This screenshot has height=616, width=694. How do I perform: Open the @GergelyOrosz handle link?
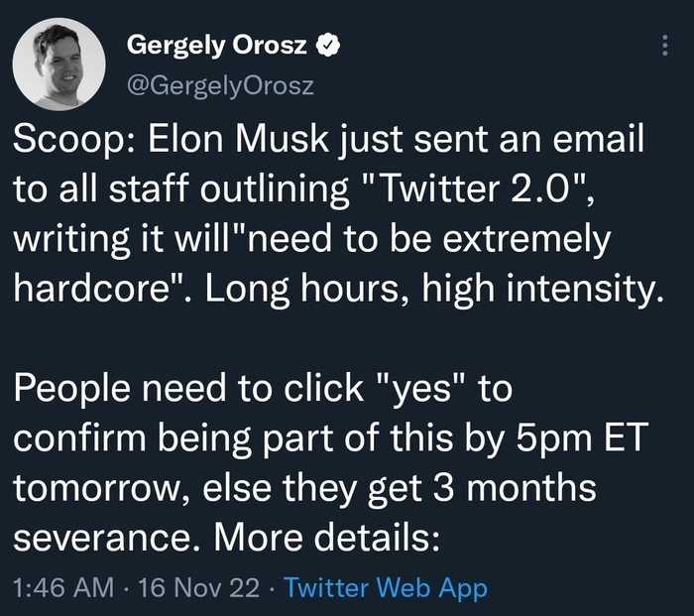(x=221, y=86)
